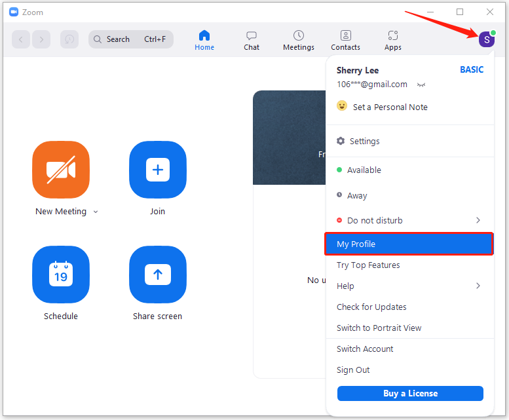Toggle email visibility eye icon

[421, 85]
